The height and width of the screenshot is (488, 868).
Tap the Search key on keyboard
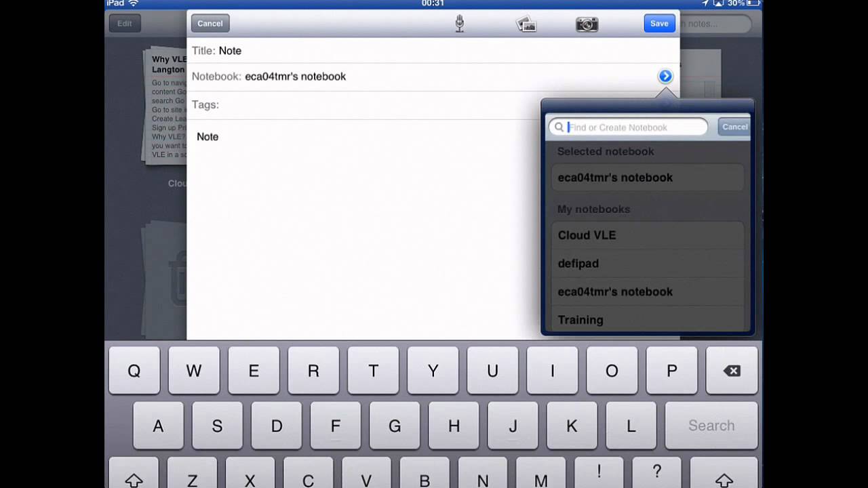pos(711,426)
